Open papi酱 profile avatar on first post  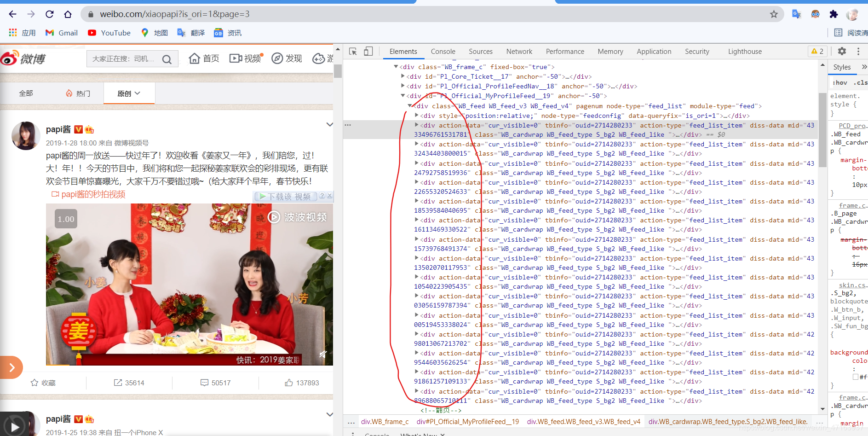26,136
